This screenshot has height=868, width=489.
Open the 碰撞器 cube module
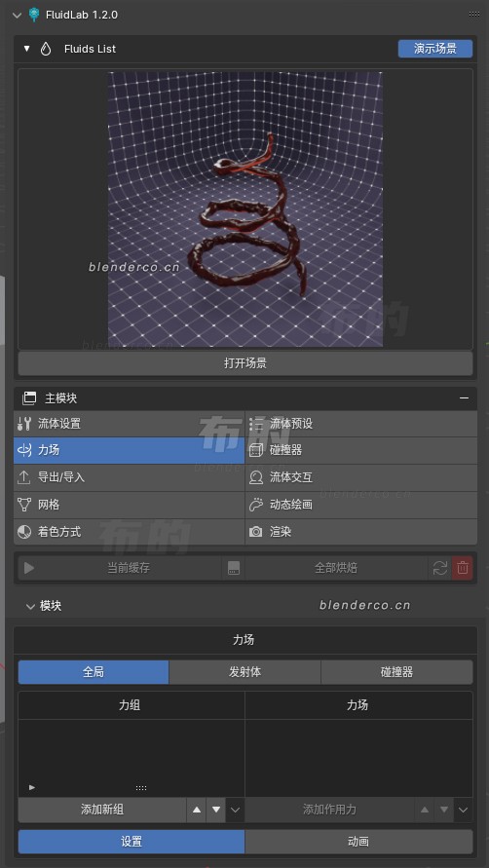point(361,450)
